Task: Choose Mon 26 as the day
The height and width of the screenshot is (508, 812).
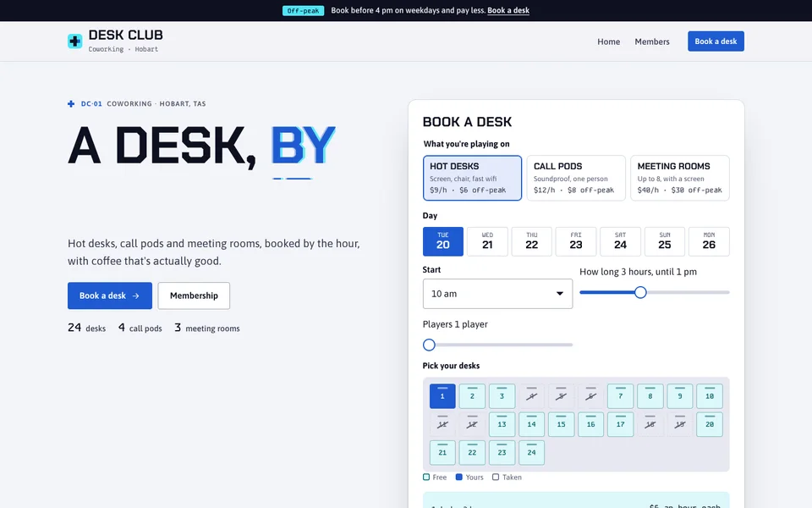Action: click(709, 241)
